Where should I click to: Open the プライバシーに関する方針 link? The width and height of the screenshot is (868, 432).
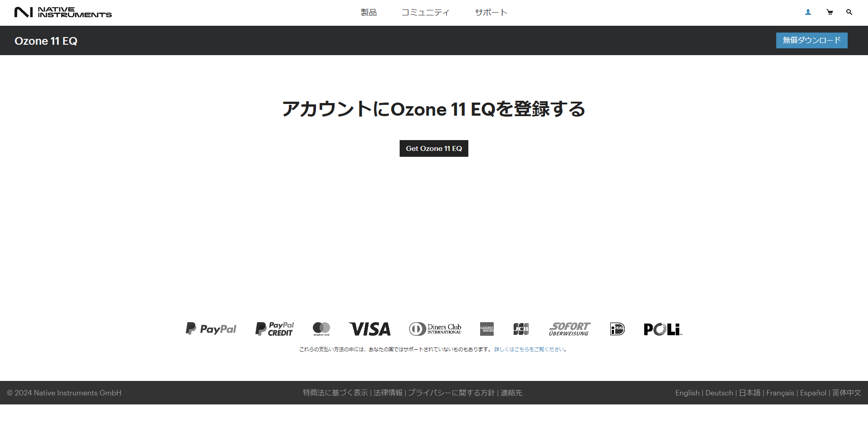(x=451, y=393)
